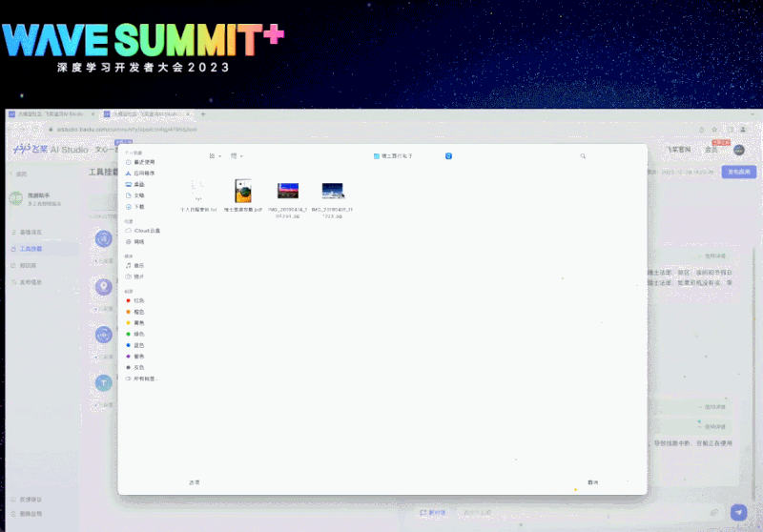
Task: Go to 桌面 in the sidebar
Action: (x=139, y=184)
